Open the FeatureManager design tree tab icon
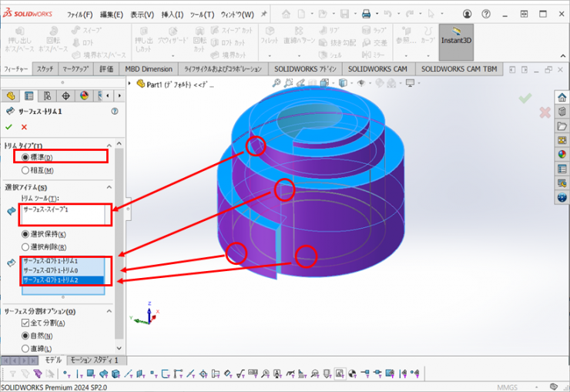 pyautogui.click(x=11, y=95)
